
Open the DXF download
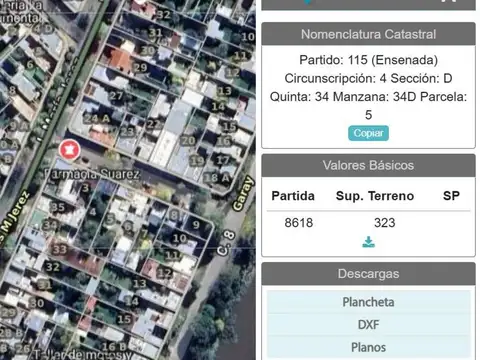click(x=368, y=324)
